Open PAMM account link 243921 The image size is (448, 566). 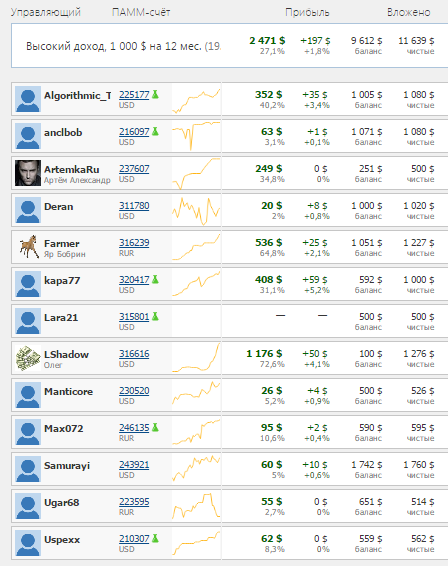point(134,465)
